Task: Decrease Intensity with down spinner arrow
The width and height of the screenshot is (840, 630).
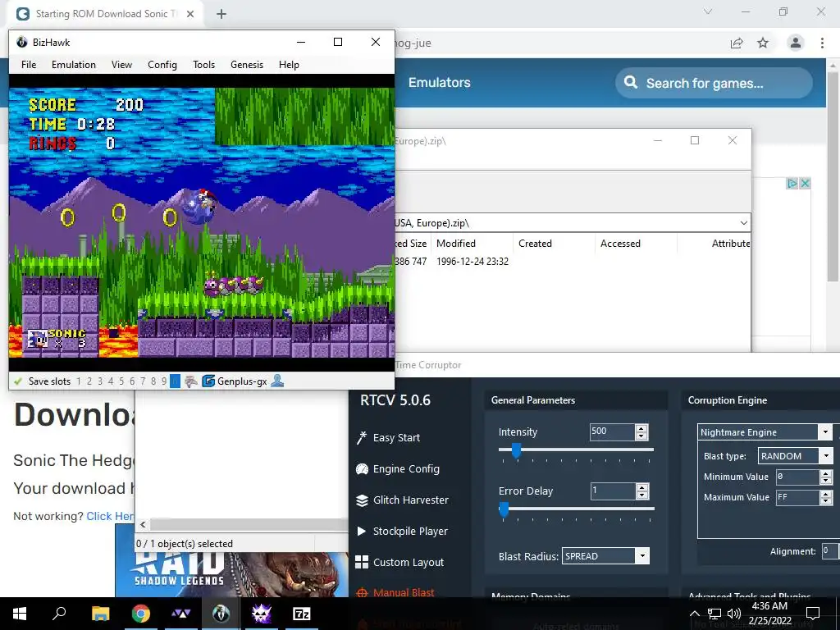Action: click(x=641, y=436)
